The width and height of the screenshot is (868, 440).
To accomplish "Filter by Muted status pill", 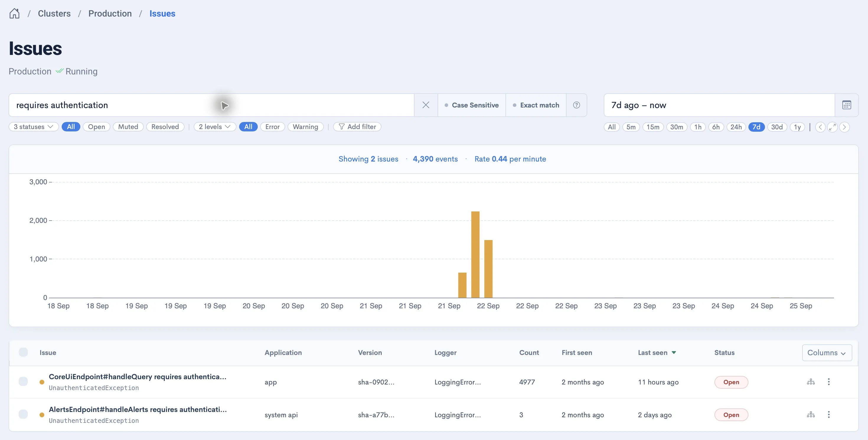I will click(128, 127).
